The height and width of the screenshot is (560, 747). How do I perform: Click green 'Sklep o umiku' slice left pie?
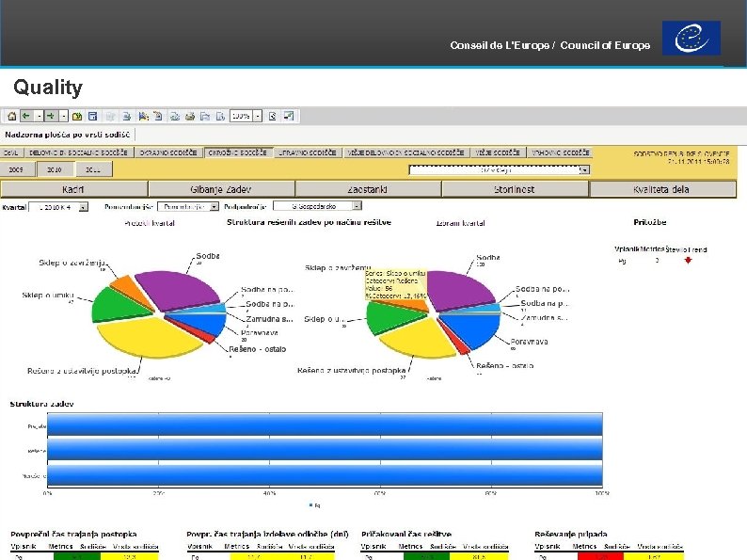(117, 304)
